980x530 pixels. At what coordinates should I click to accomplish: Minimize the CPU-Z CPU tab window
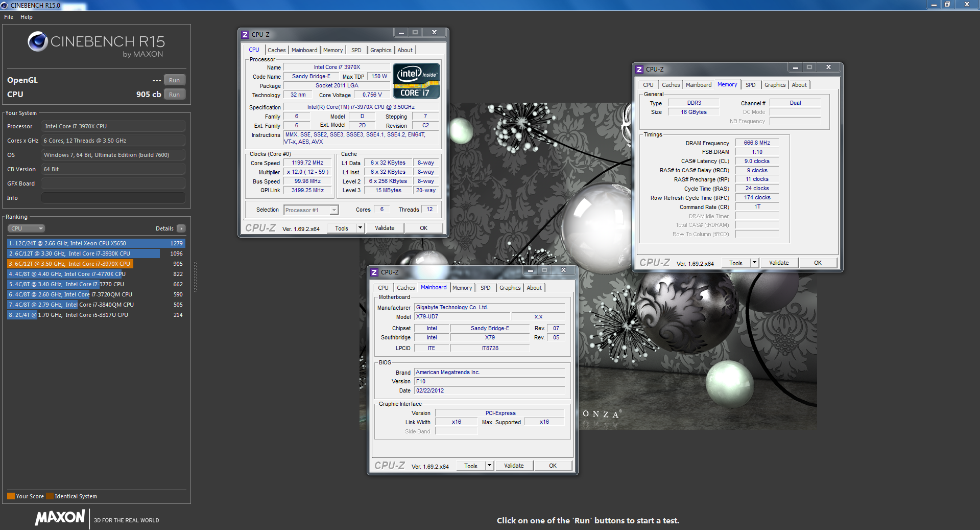pyautogui.click(x=401, y=33)
